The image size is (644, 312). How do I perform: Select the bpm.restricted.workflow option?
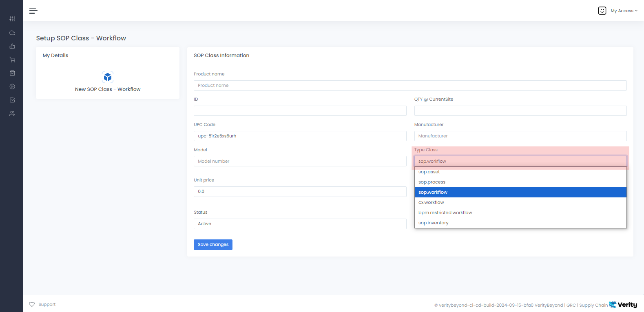click(445, 213)
